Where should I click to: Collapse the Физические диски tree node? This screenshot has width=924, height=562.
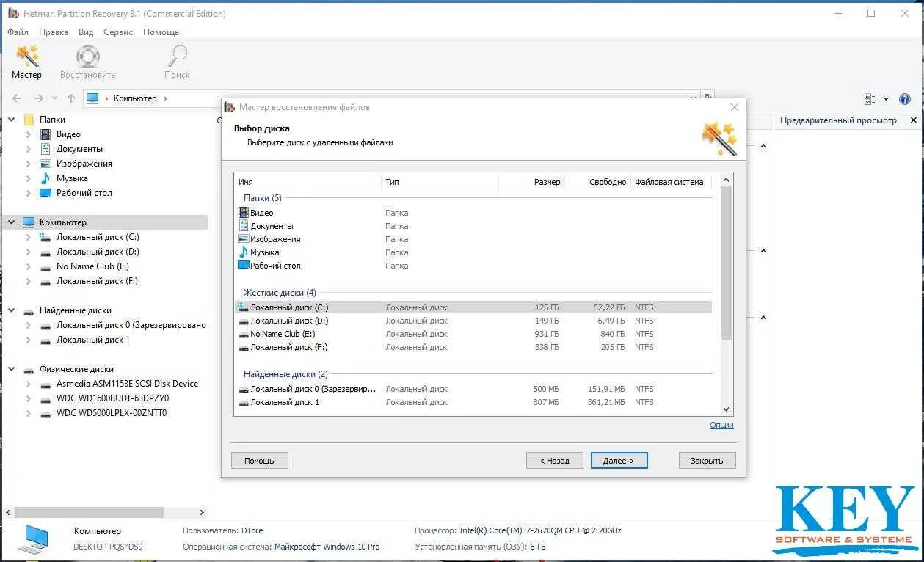click(x=12, y=369)
